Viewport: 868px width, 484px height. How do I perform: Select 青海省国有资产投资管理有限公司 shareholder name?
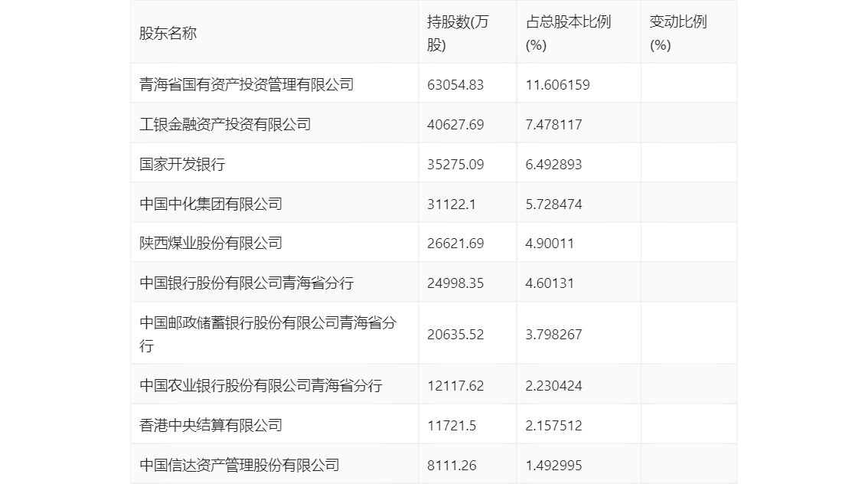click(246, 85)
